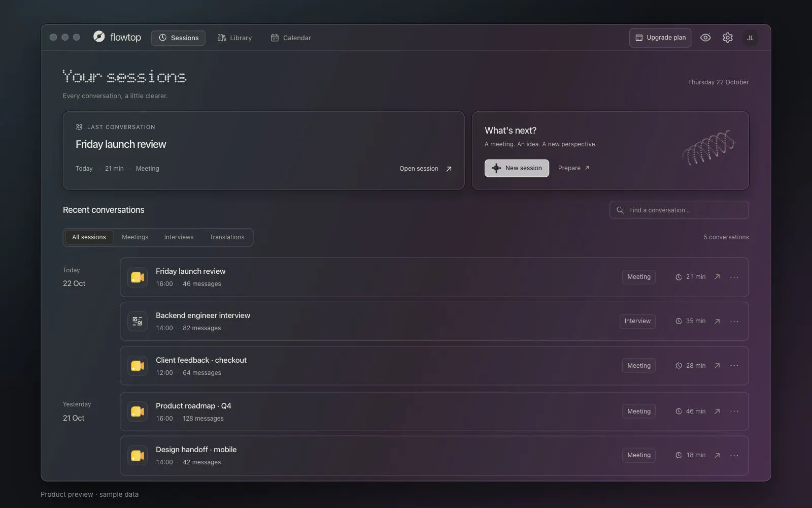The image size is (812, 508).
Task: Open Backend engineer interview via arrow icon
Action: coord(717,321)
